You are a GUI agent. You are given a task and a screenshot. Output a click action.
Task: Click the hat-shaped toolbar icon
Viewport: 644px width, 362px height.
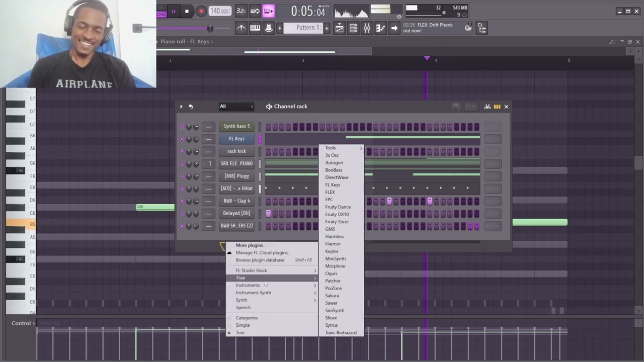click(269, 28)
